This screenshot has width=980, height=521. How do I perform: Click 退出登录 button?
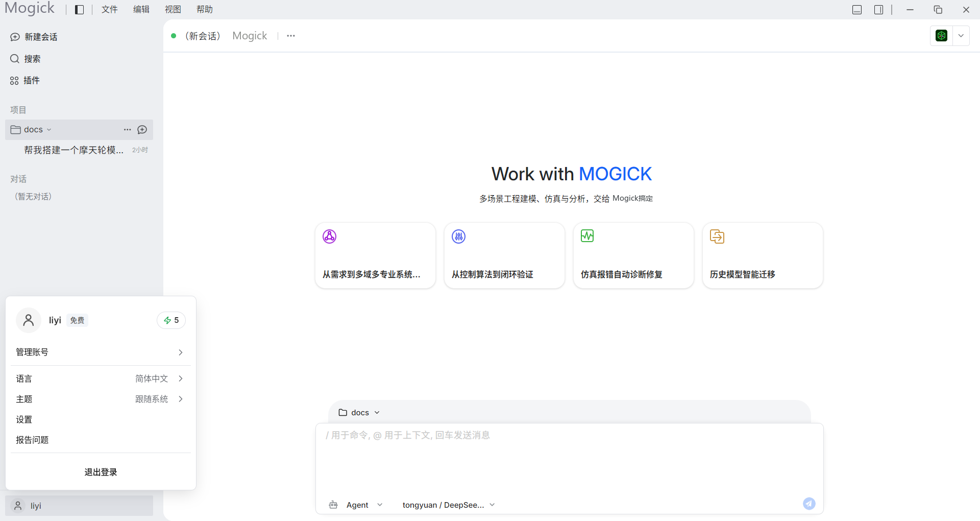[101, 472]
